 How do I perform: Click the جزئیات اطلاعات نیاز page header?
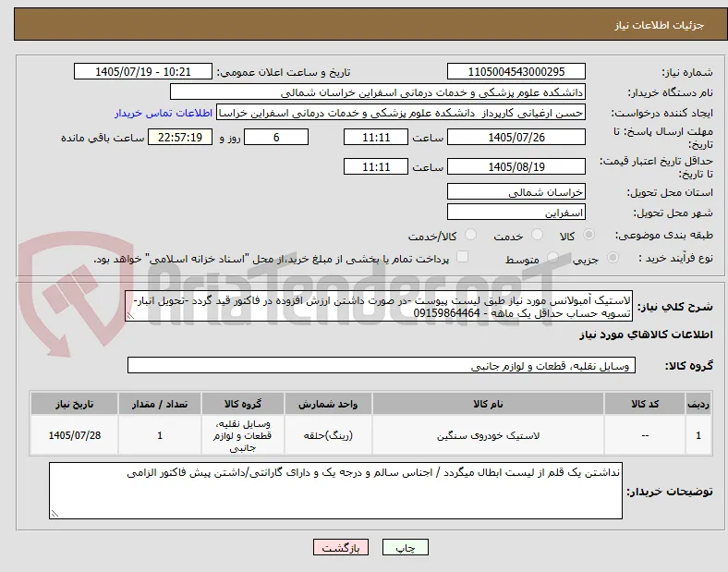[659, 25]
